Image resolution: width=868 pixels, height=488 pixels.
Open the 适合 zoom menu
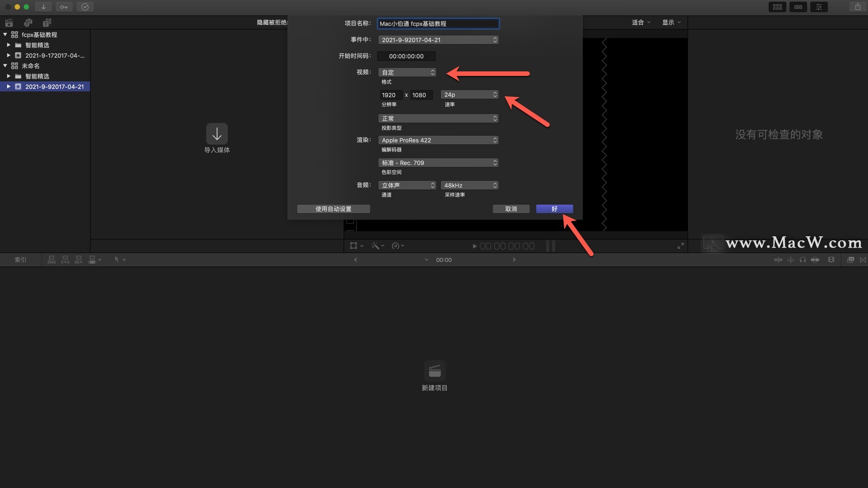[x=641, y=23]
